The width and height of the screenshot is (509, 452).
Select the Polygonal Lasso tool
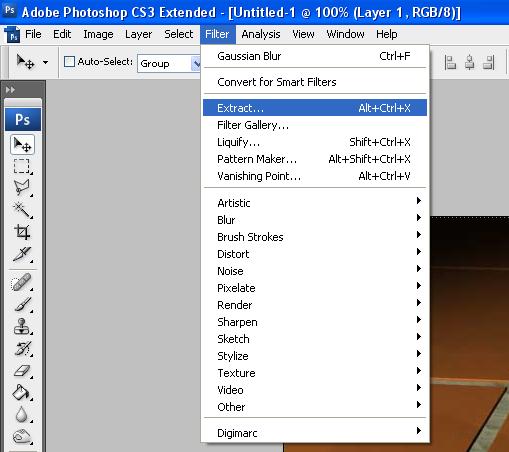point(22,188)
